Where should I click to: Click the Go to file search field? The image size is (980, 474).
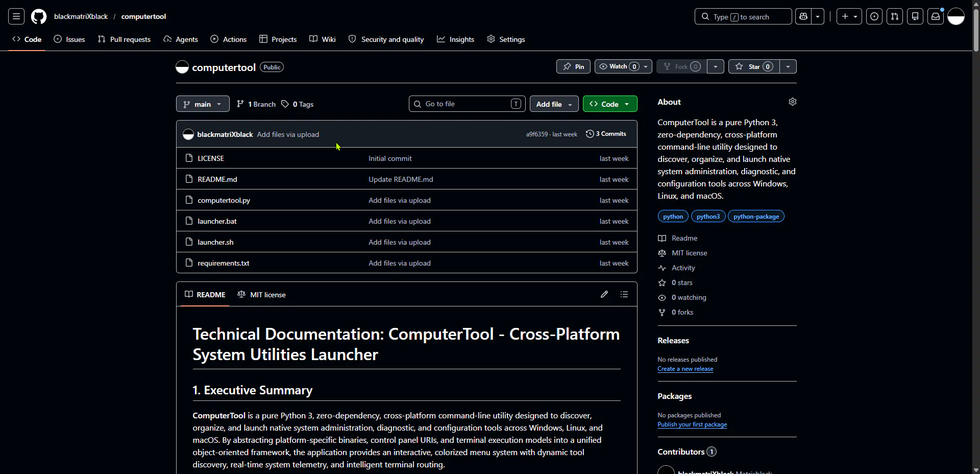467,104
